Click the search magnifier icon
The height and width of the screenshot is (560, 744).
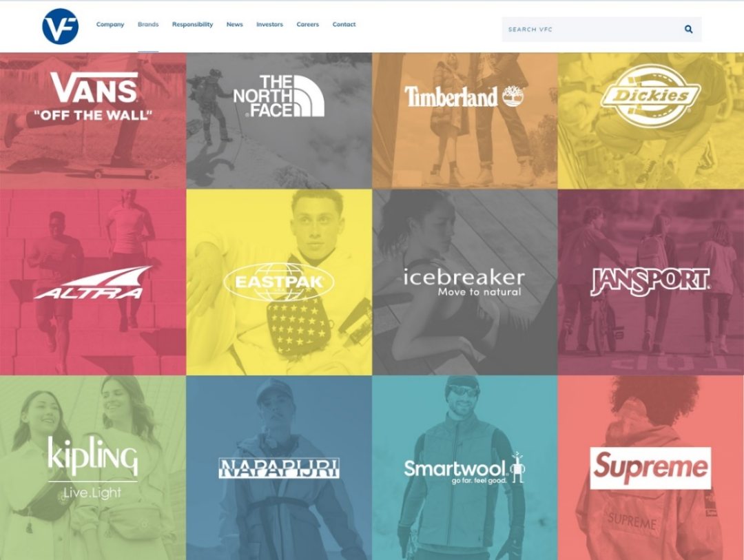coord(688,30)
